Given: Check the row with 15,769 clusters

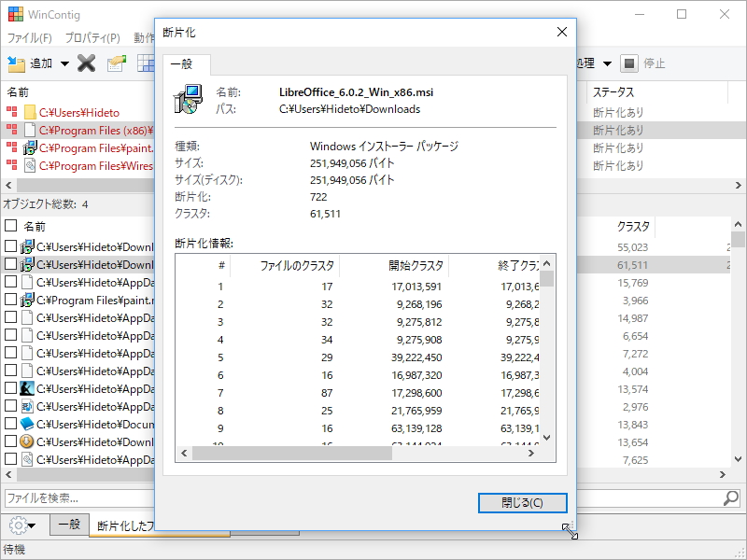Looking at the screenshot, I should click(x=10, y=282).
